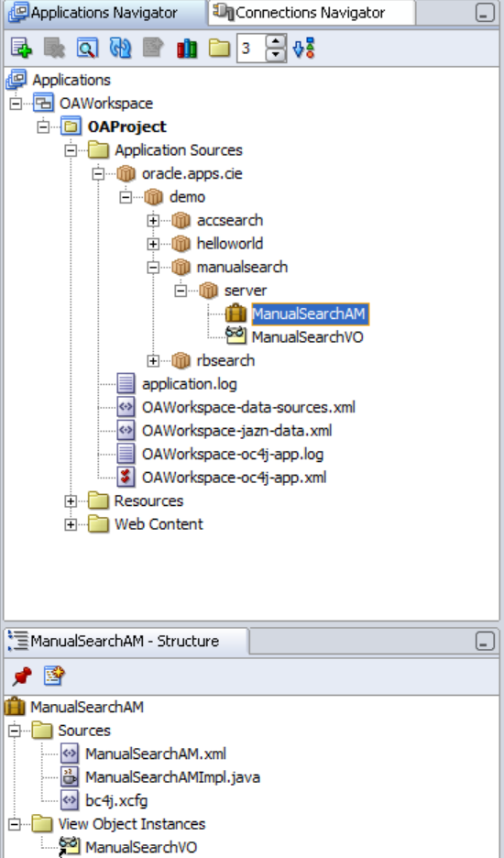
Task: Click the OAWorkspace-oc4j-app.xml red icon
Action: (x=126, y=478)
